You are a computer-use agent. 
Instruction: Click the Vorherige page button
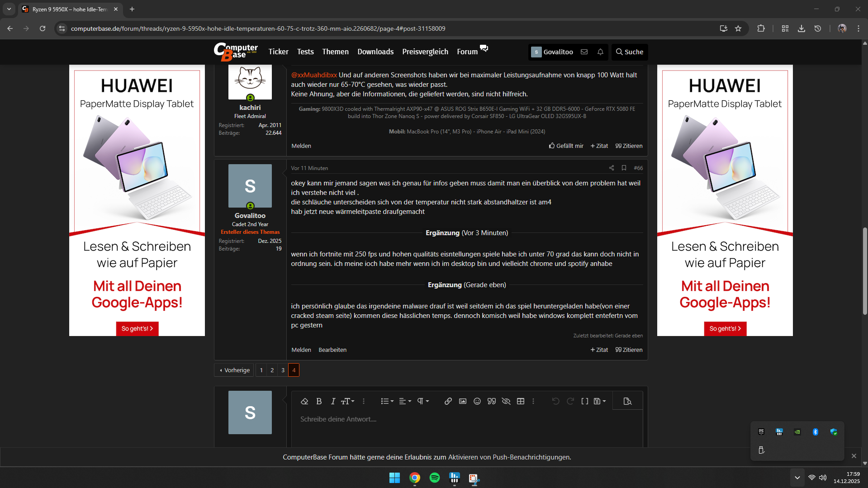(234, 370)
